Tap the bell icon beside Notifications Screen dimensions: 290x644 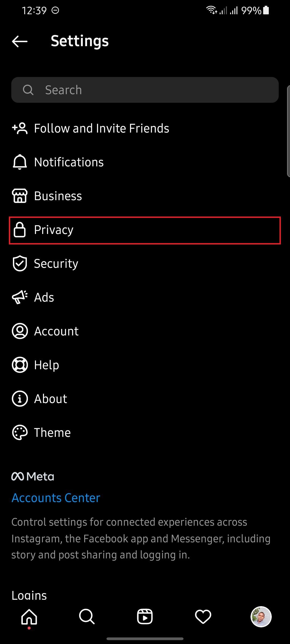click(x=20, y=162)
